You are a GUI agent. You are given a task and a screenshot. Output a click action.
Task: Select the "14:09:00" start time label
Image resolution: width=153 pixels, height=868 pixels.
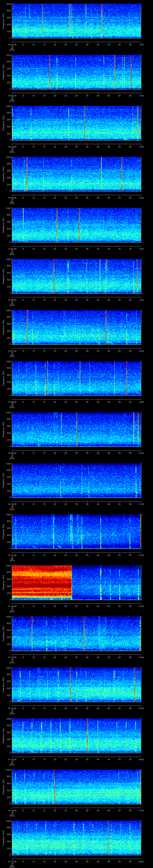pos(12,453)
